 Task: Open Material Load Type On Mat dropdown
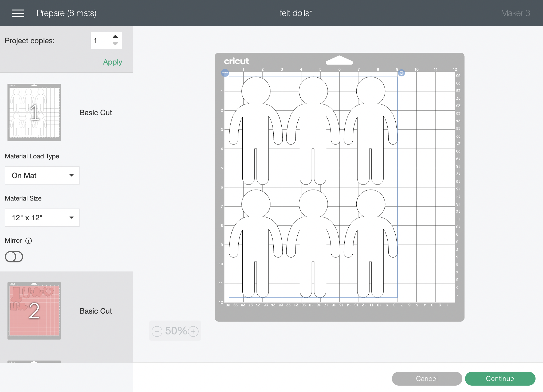(42, 175)
